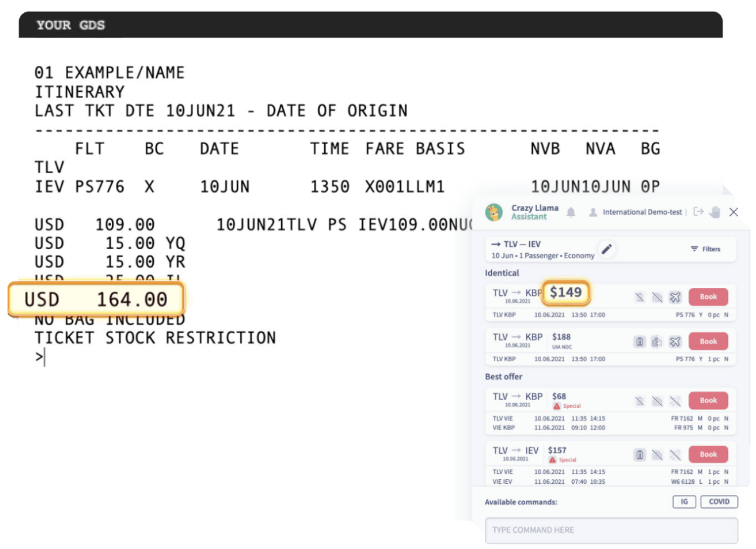Click 'PS776' flight number in GDS
Image resolution: width=756 pixels, height=549 pixels.
tap(100, 186)
